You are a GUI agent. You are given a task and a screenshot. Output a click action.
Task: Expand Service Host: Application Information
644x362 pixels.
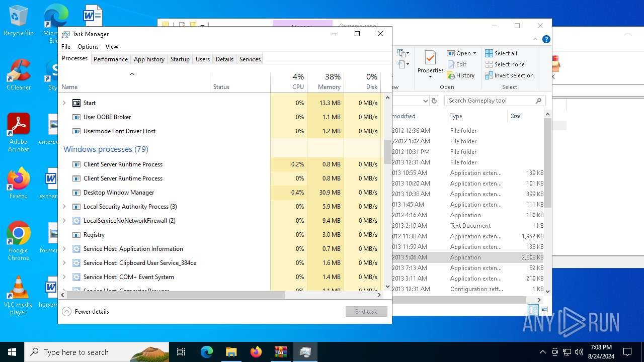click(64, 249)
